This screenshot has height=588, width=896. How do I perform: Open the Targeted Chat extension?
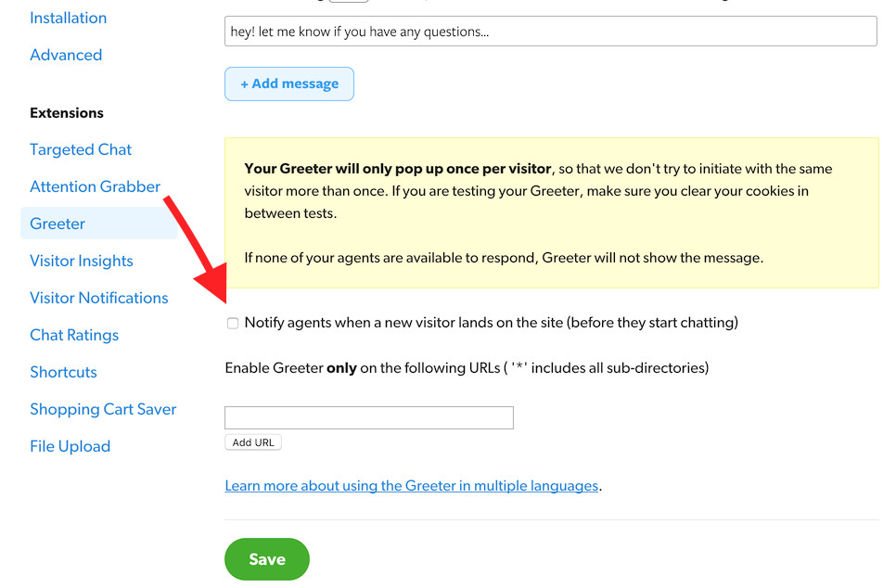[x=81, y=149]
